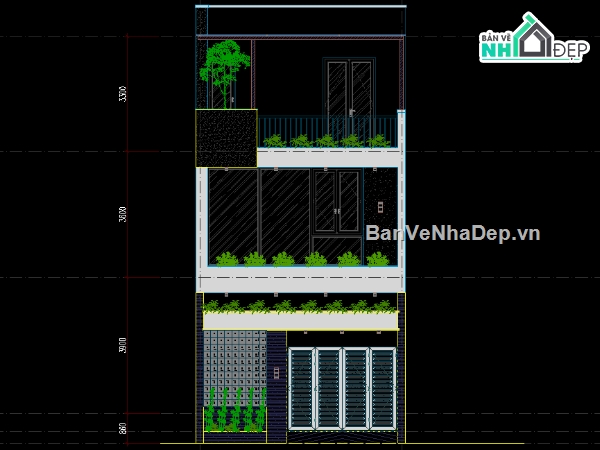Pick the tall tree on the top floor
Screen dimensions: 600x450
click(225, 74)
